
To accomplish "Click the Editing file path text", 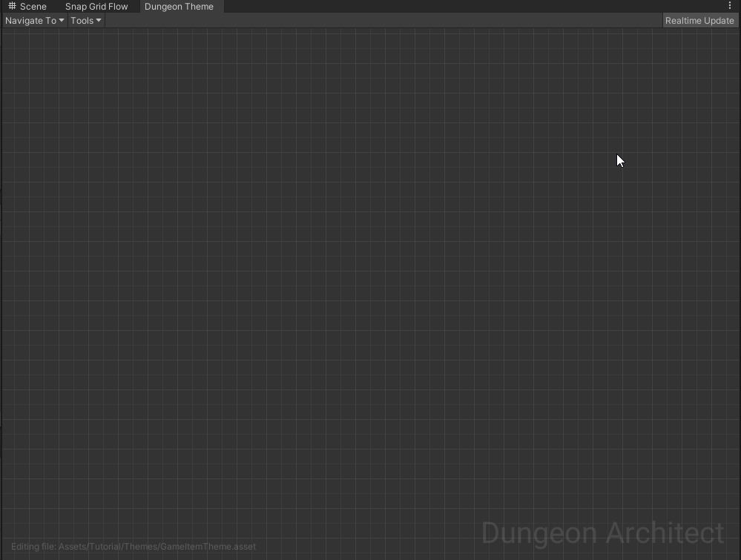I will coord(134,547).
